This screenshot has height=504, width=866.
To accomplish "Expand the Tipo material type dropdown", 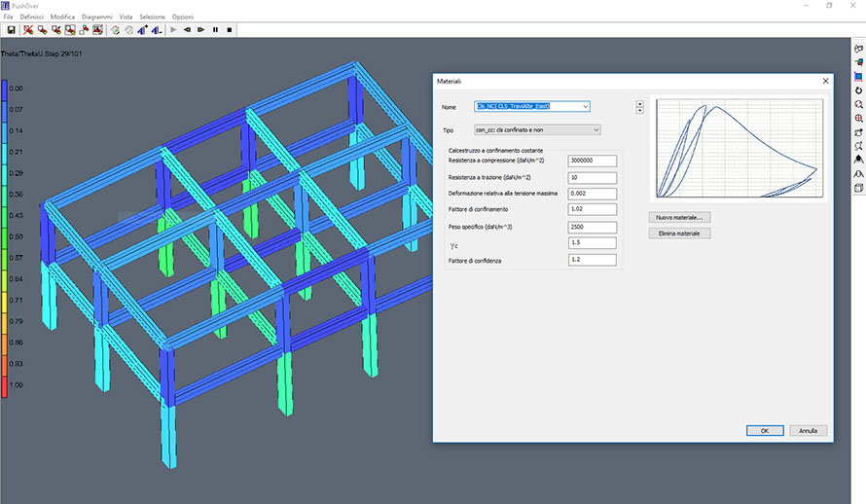I will tap(595, 129).
